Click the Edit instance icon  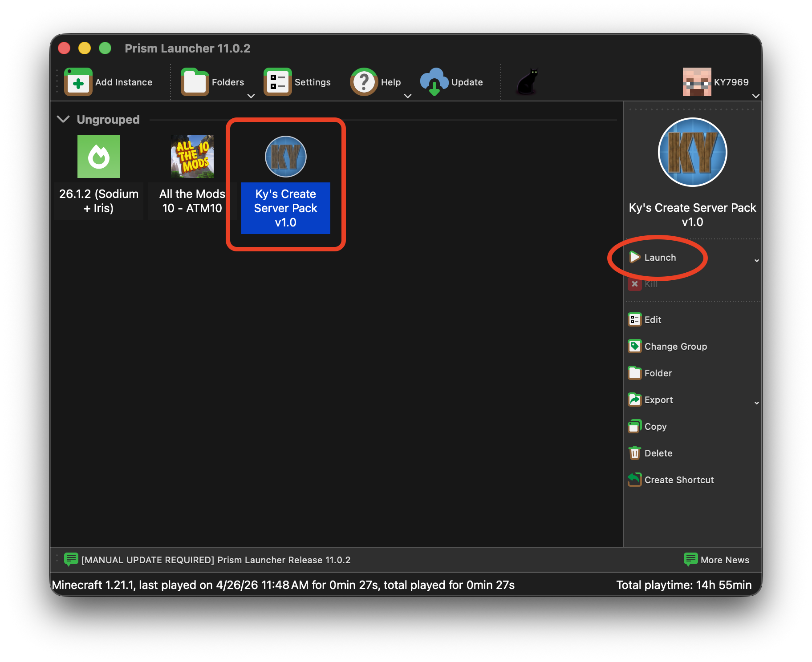point(634,320)
